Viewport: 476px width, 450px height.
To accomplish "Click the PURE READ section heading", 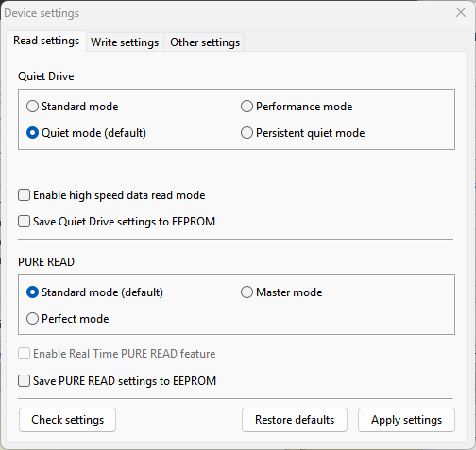I will (46, 262).
